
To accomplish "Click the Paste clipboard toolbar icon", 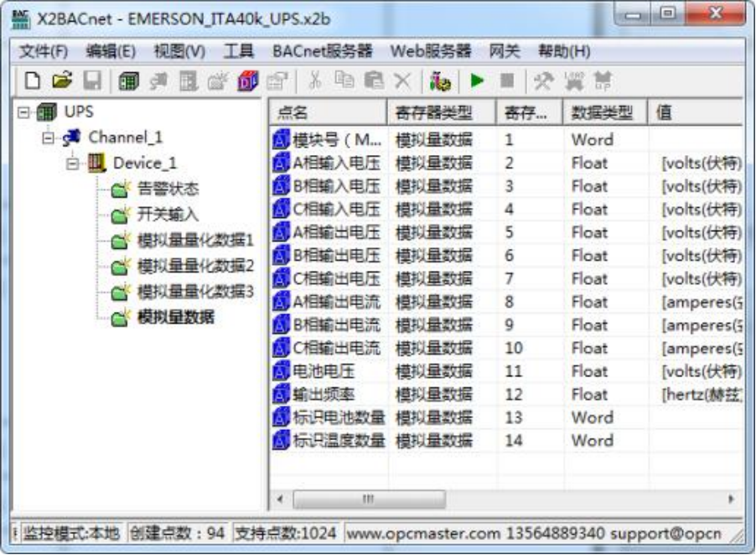I will [x=374, y=81].
